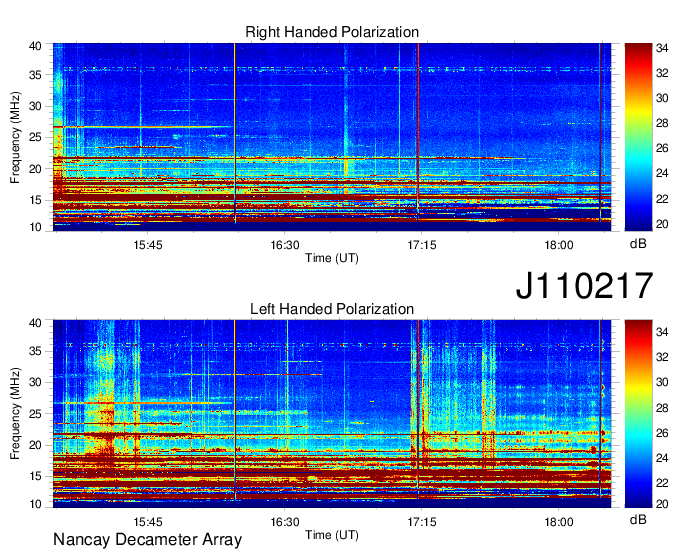Image resolution: width=680 pixels, height=552 pixels.
Task: Click the 15 MHz tick on the Left Handed plot
Action: tap(35, 477)
